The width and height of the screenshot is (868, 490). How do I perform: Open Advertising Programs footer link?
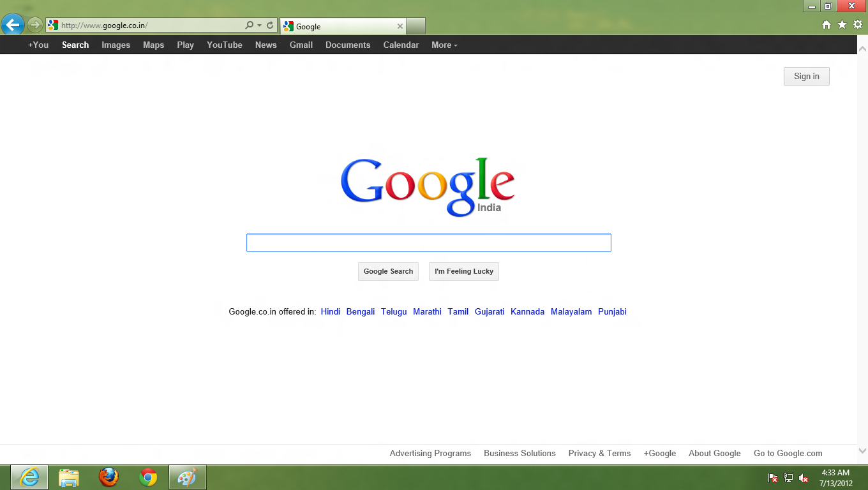coord(430,453)
